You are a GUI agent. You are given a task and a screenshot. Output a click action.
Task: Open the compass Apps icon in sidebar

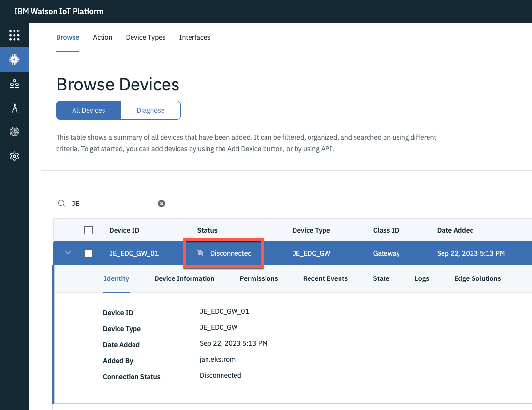[14, 108]
